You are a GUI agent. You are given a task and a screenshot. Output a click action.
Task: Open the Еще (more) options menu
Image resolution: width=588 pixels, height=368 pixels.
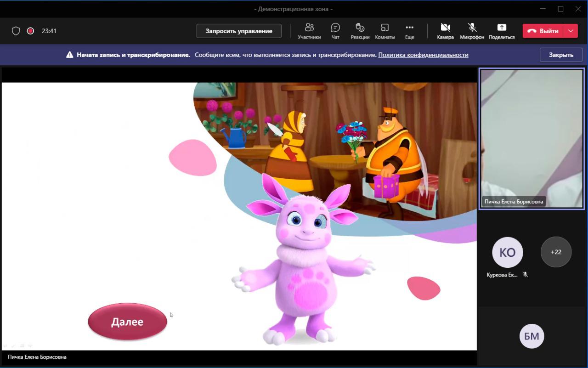point(409,30)
